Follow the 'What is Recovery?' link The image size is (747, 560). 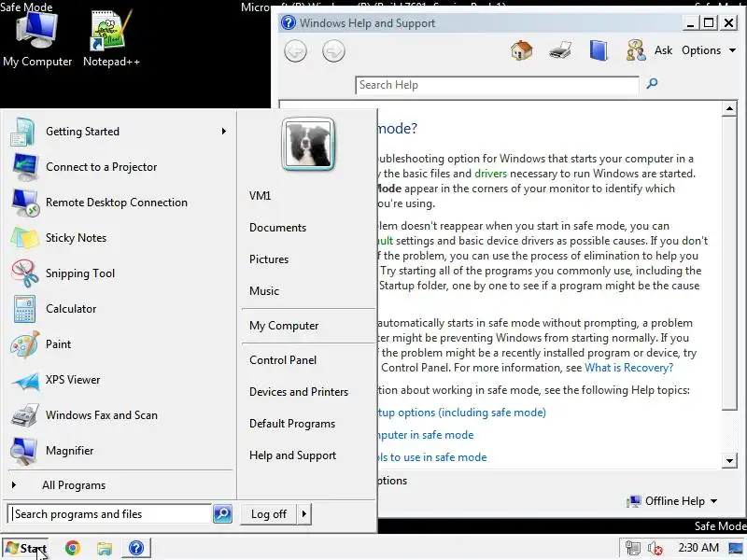pyautogui.click(x=628, y=368)
